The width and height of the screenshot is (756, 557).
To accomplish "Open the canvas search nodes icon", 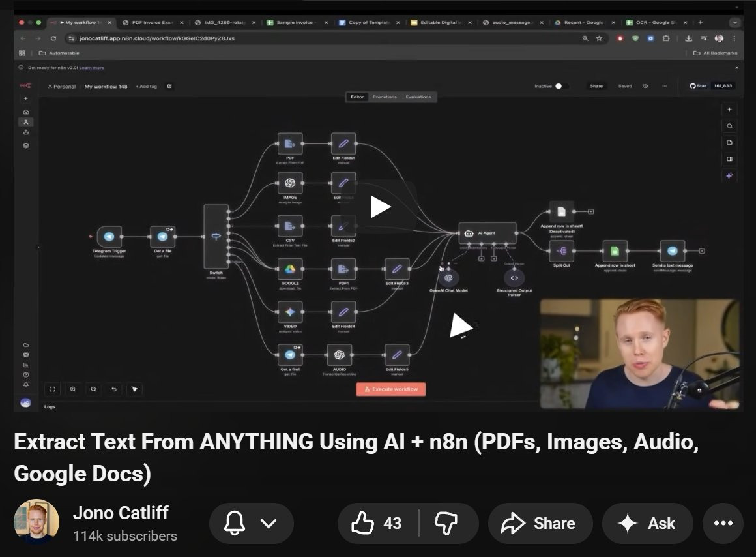I will point(729,126).
